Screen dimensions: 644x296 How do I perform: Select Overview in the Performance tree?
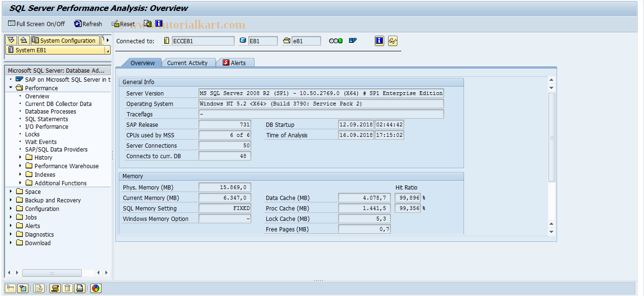(37, 96)
